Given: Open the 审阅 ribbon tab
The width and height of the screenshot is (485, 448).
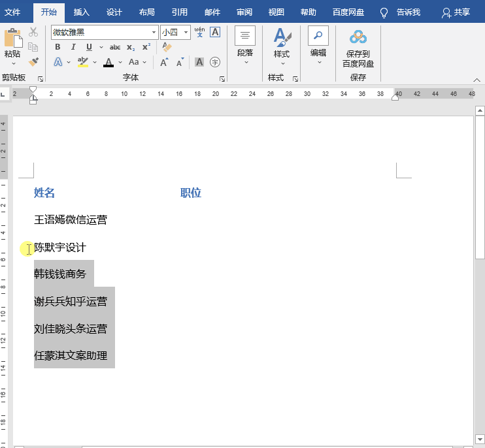Looking at the screenshot, I should (x=244, y=12).
